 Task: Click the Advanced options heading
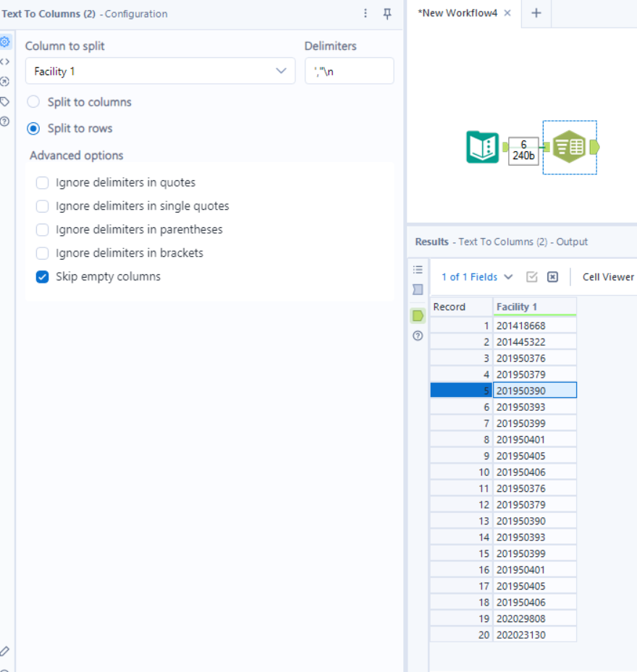[x=76, y=156]
